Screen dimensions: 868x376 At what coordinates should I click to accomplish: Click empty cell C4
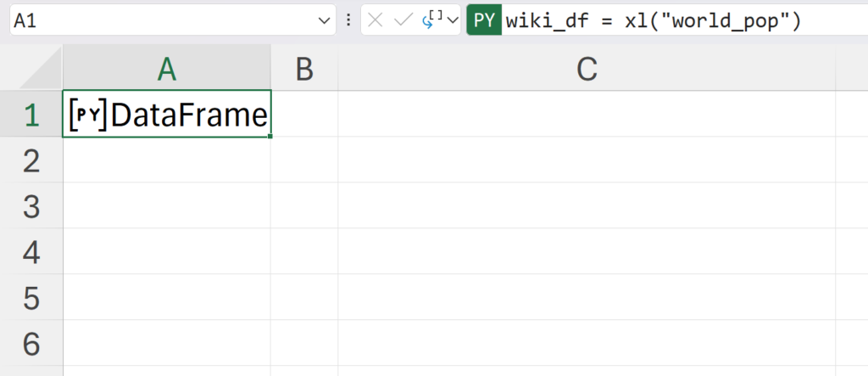click(x=587, y=252)
